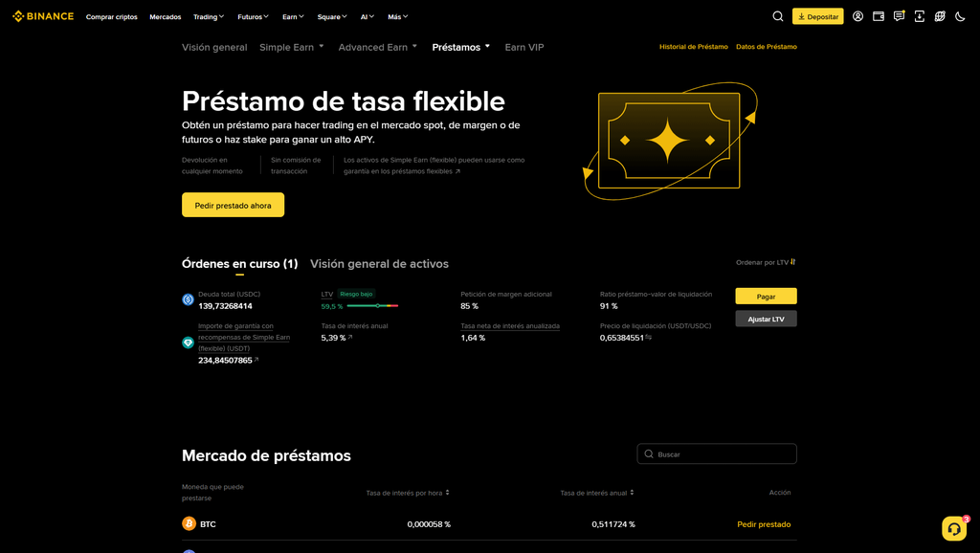Click Importe de garantía con recompensas label
980x553 pixels.
point(244,337)
